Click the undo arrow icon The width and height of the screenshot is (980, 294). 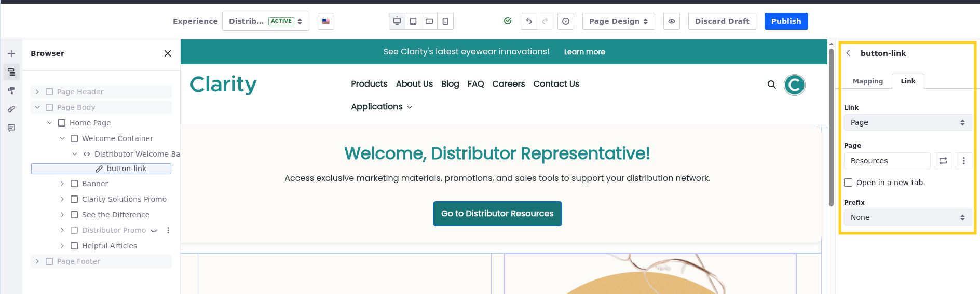point(528,21)
